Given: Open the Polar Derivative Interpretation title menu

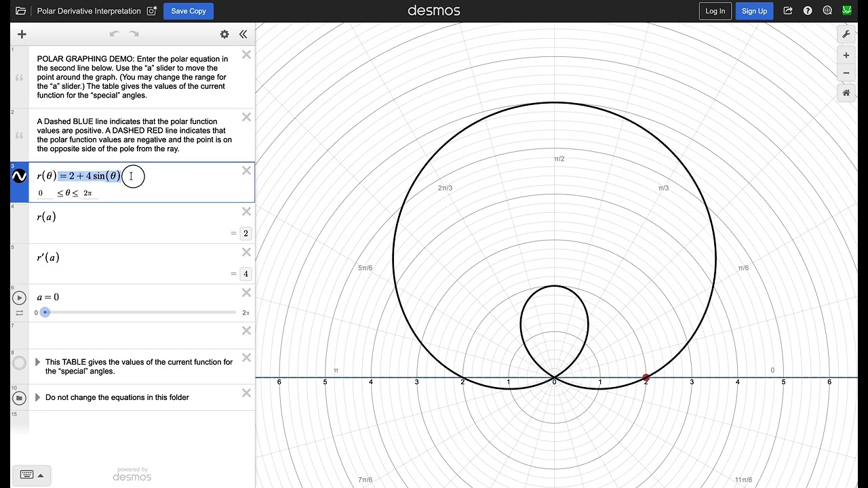Looking at the screenshot, I should coord(89,11).
